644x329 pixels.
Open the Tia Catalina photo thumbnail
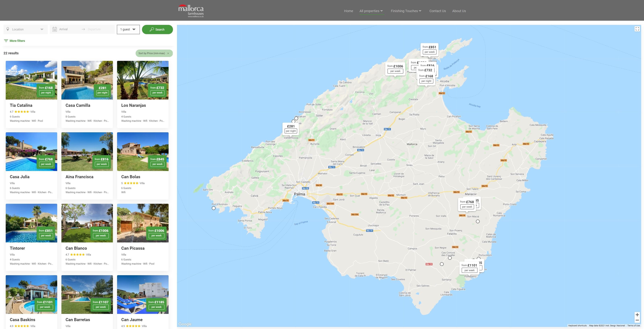coord(31,80)
